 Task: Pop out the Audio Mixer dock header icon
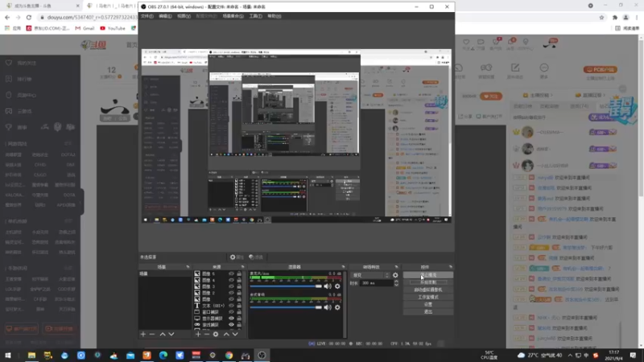pyautogui.click(x=344, y=267)
